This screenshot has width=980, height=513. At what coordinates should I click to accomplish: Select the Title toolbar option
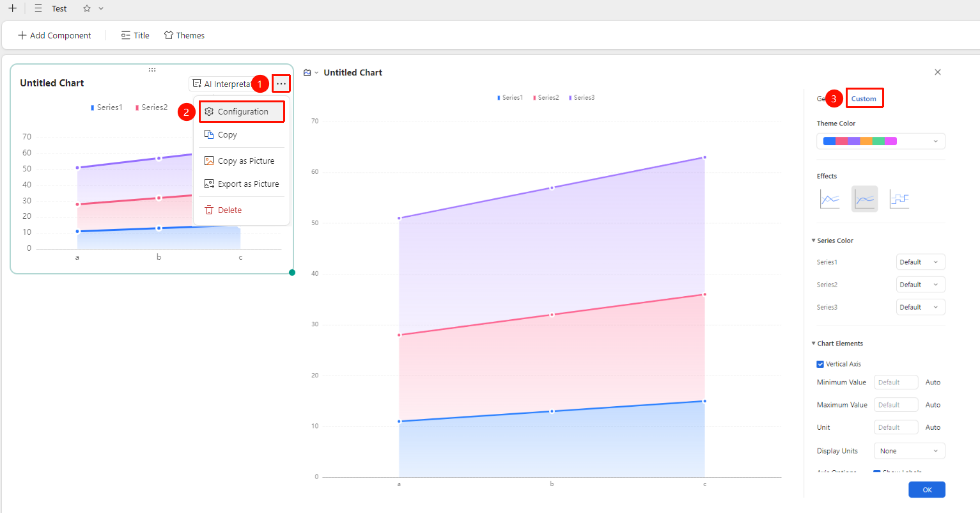[135, 35]
